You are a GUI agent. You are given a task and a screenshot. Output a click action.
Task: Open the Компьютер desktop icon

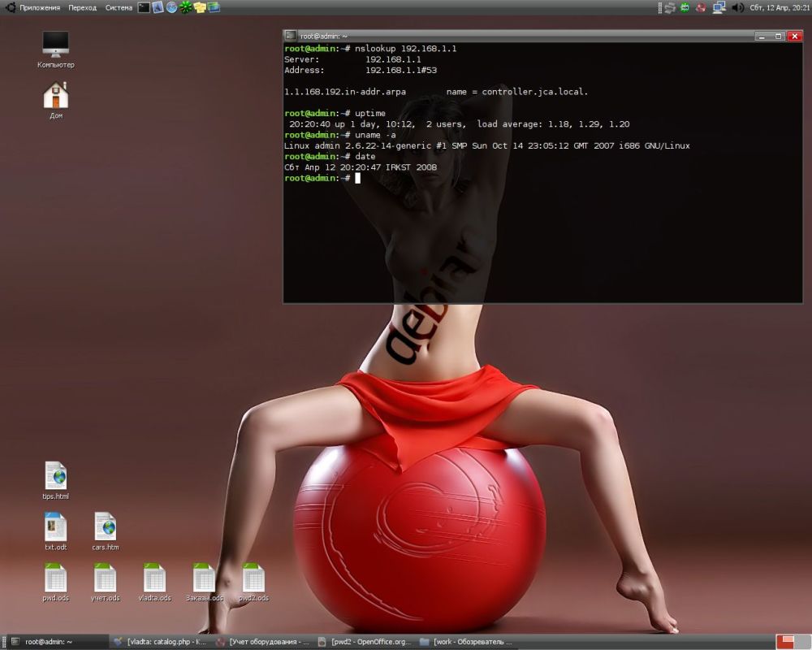click(56, 50)
